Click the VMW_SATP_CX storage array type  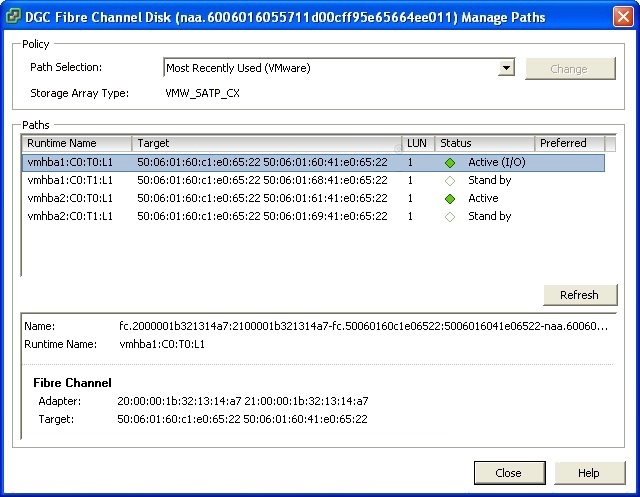tap(202, 93)
